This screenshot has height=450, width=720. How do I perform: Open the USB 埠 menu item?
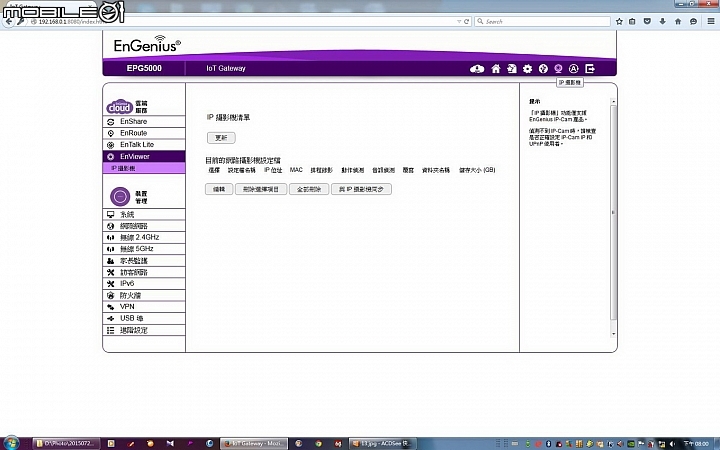pyautogui.click(x=144, y=318)
